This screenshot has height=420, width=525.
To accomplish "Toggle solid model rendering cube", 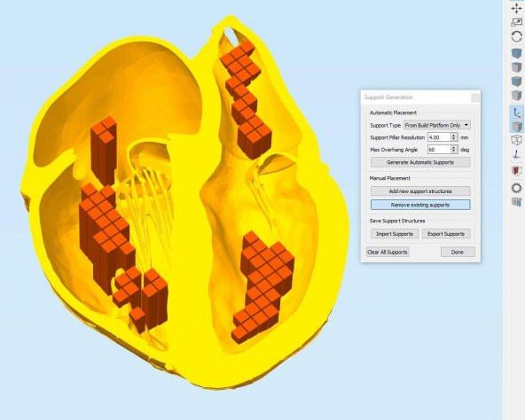I will (517, 127).
